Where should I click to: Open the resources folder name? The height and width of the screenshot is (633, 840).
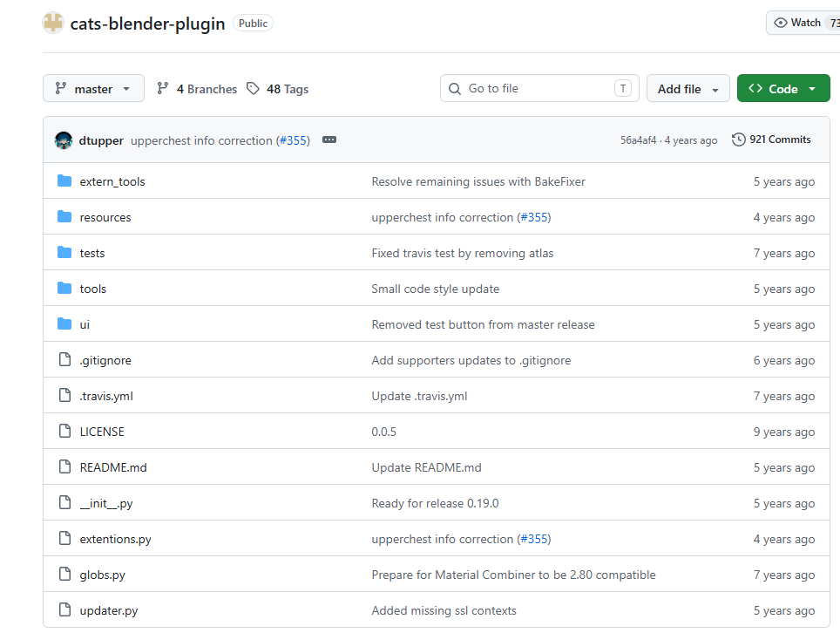click(x=105, y=218)
